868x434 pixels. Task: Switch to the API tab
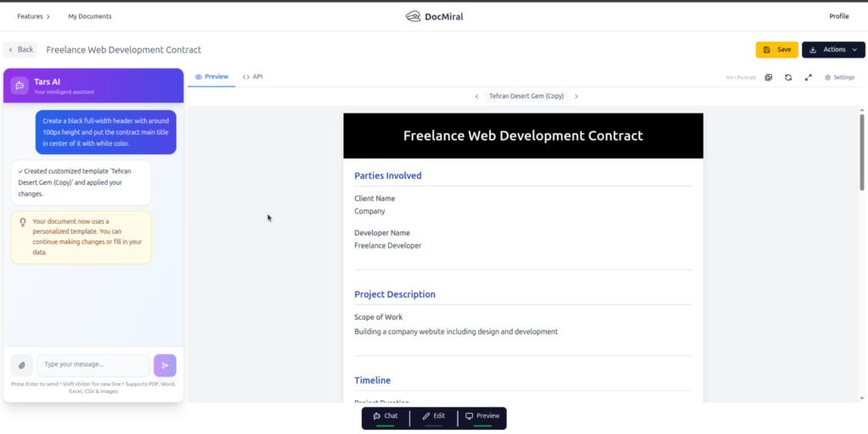[x=253, y=77]
